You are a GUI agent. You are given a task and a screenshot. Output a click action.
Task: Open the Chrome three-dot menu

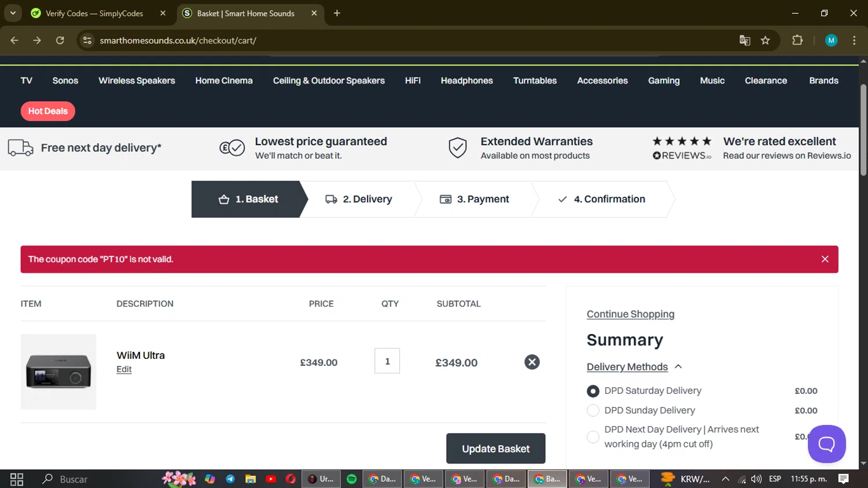[854, 41]
